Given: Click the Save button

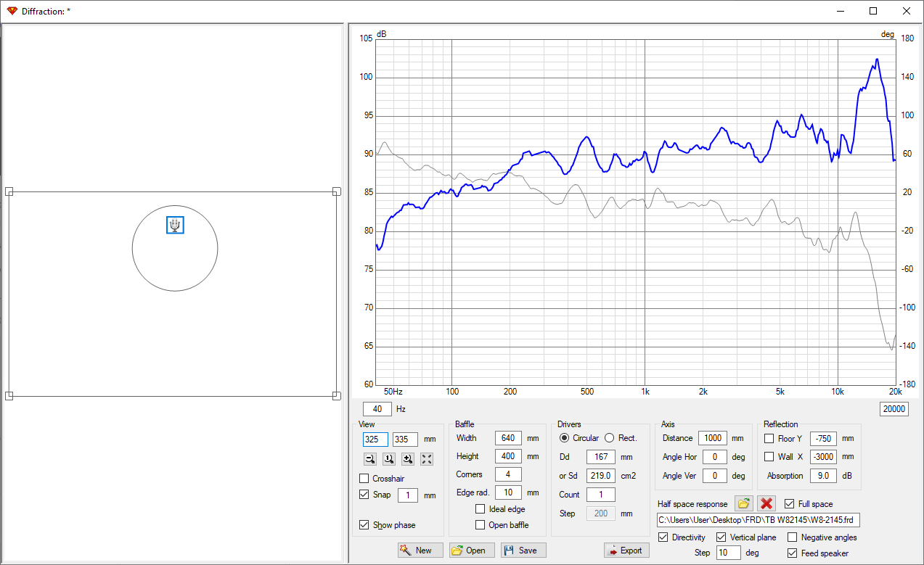Looking at the screenshot, I should pos(523,550).
